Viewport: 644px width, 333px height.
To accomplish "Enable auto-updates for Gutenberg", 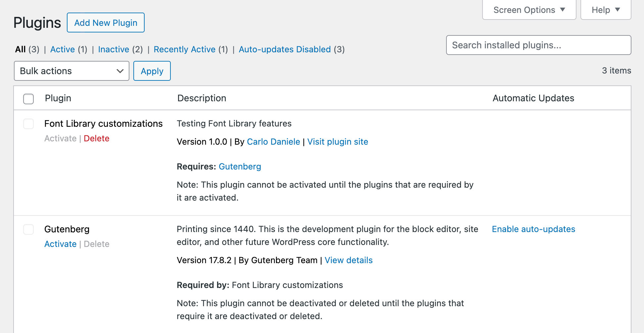I will click(x=533, y=229).
